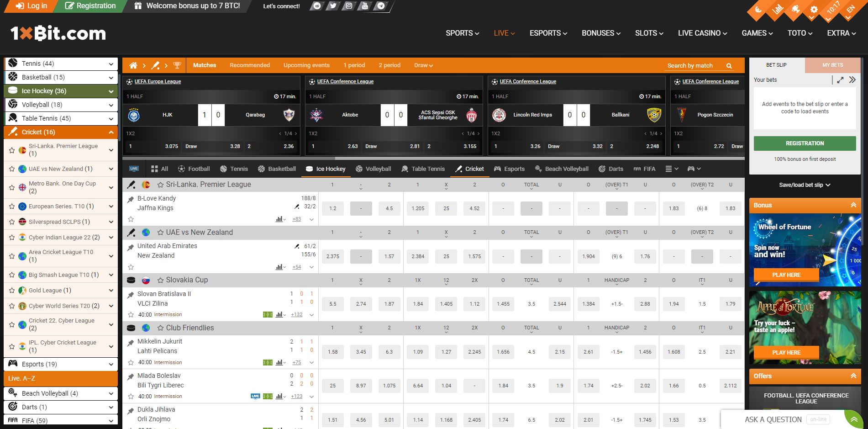Open the Twitter social link icon
The width and height of the screenshot is (868, 429).
[333, 6]
